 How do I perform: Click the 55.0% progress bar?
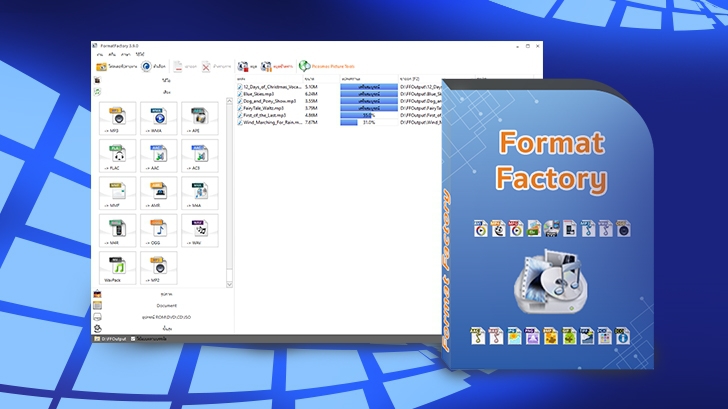369,115
